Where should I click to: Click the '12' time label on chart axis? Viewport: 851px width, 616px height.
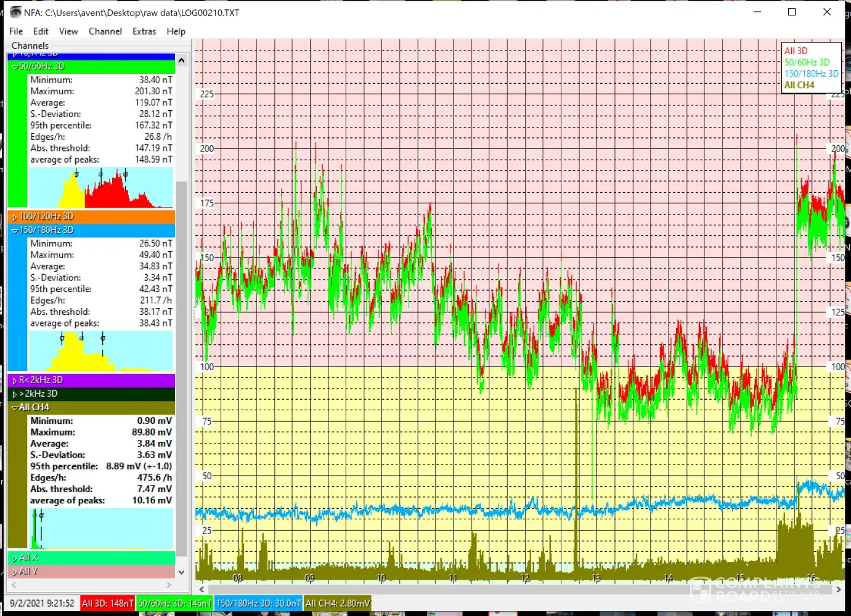coord(525,578)
